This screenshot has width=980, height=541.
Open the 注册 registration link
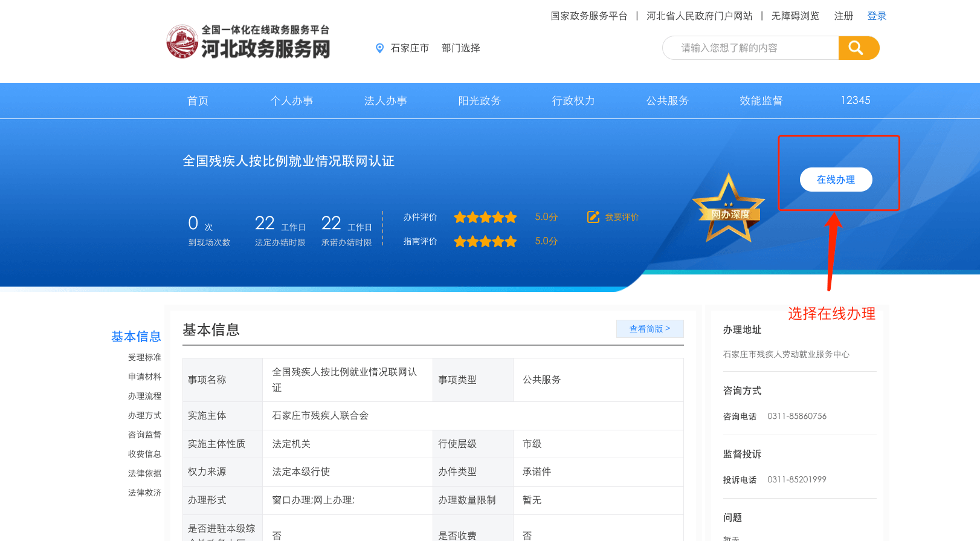[x=843, y=16]
